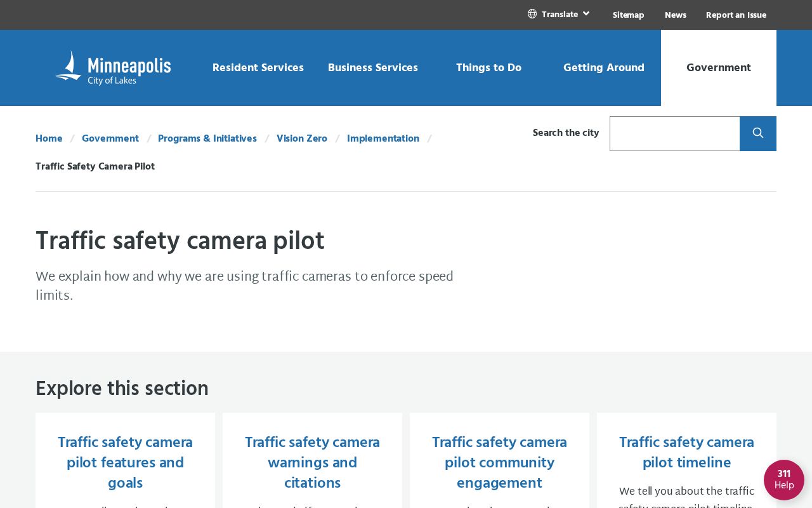812x508 pixels.
Task: Open Traffic safety camera pilot features and goals
Action: [125, 462]
